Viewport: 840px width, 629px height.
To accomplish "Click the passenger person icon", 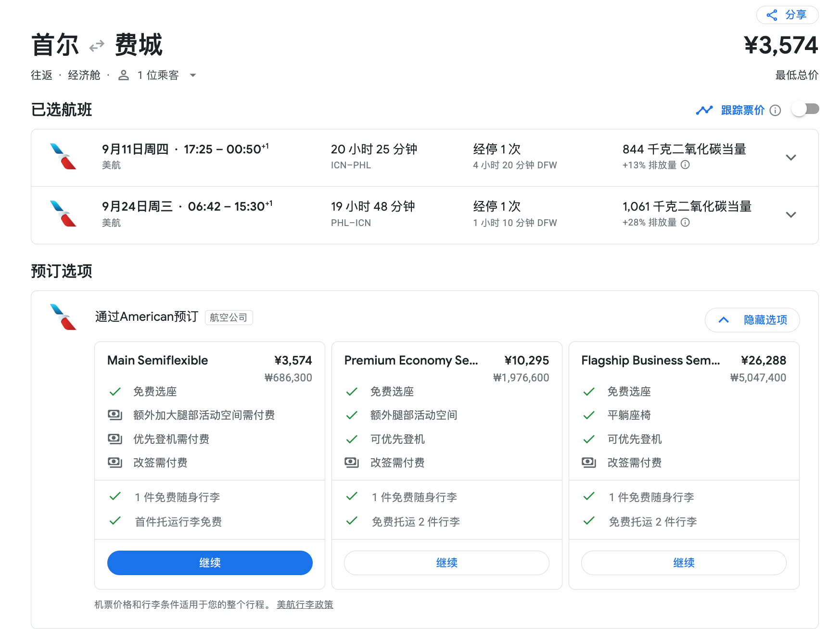I will coord(124,75).
